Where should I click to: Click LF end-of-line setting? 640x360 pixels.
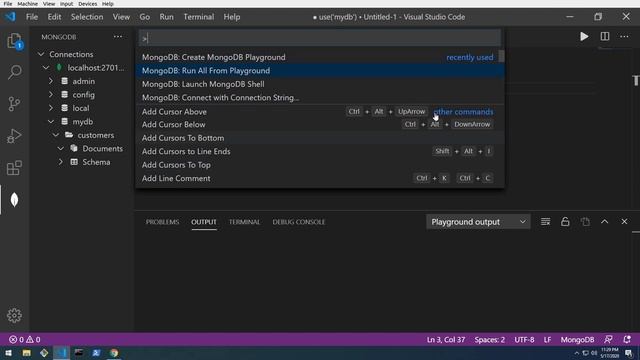(547, 339)
